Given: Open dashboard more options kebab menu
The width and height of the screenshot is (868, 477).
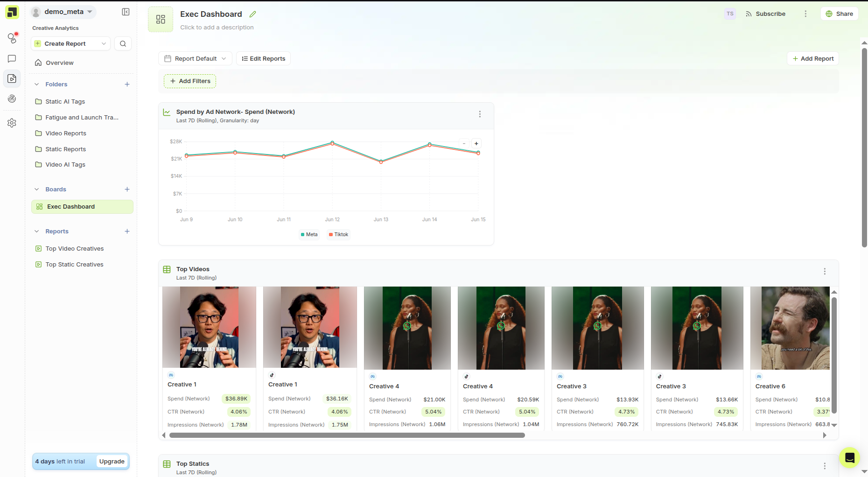Looking at the screenshot, I should click(805, 14).
